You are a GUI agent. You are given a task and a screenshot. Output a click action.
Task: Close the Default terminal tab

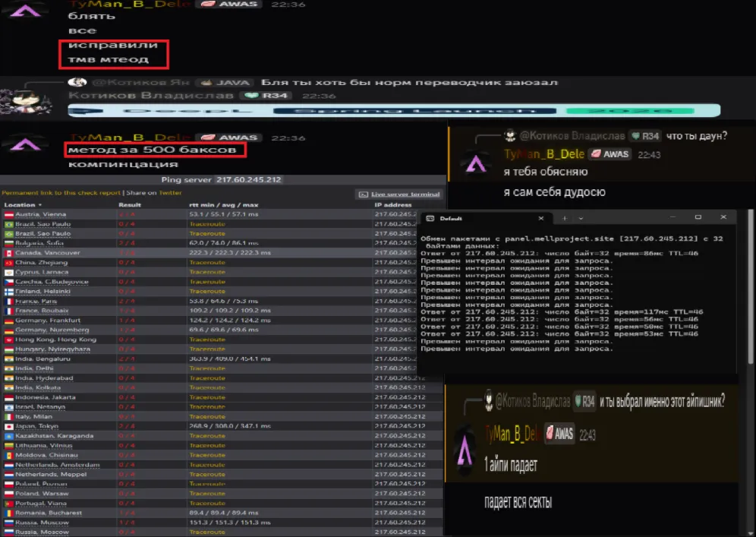[x=541, y=219]
